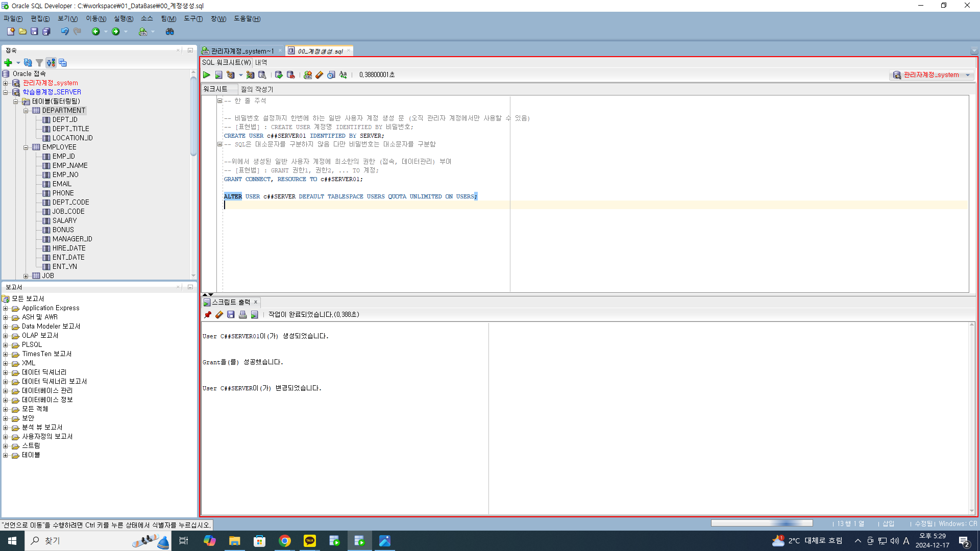Clear the worksheet with the eraser icon
The image size is (980, 551).
coord(320,75)
